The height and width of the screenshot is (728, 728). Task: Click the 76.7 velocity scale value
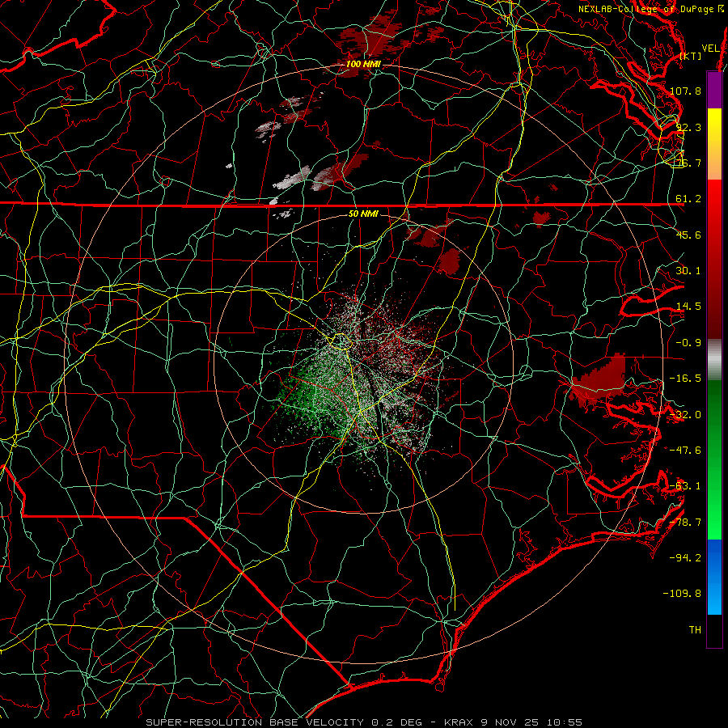click(x=688, y=163)
